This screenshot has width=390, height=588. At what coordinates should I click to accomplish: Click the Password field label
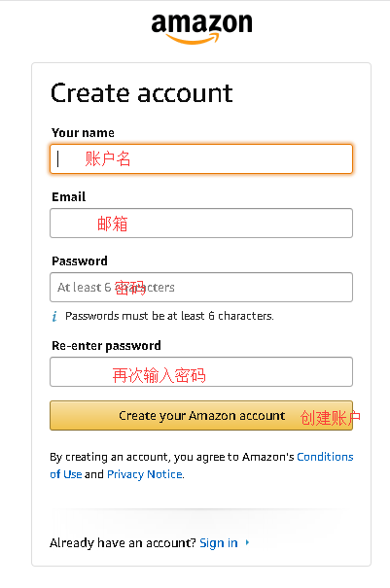(80, 261)
